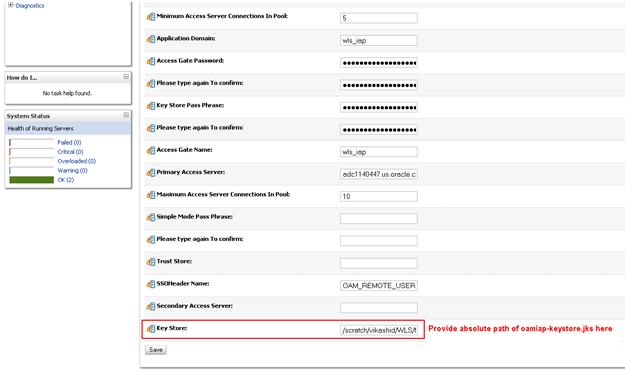The image size is (625, 370).
Task: Click icon beside Trust Store label
Action: click(x=151, y=262)
